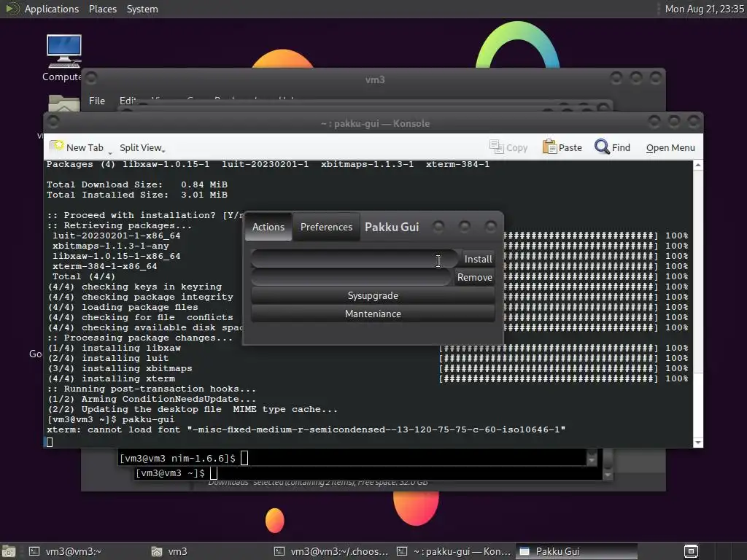
Task: Click the Computer desktop icon
Action: [x=64, y=52]
